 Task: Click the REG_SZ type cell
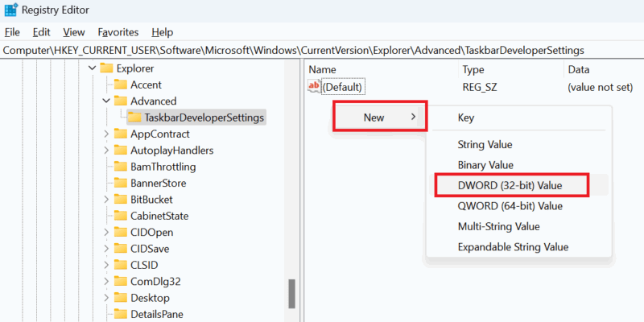[480, 87]
